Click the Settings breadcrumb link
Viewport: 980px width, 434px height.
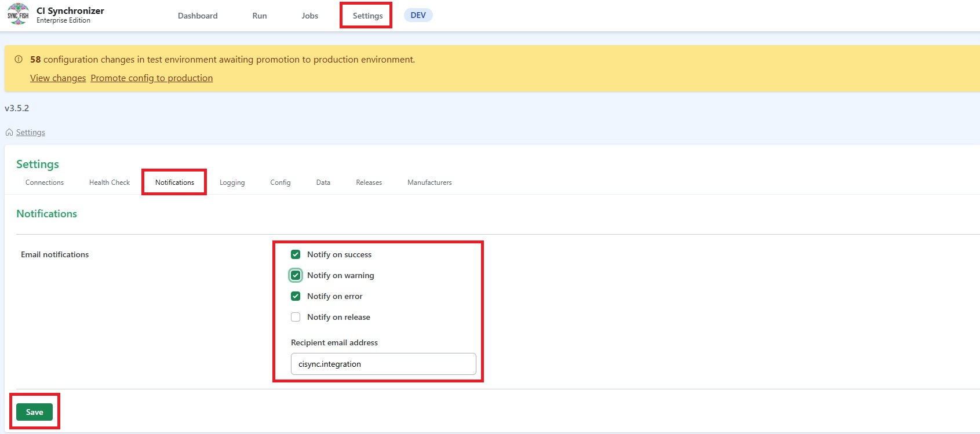tap(31, 132)
